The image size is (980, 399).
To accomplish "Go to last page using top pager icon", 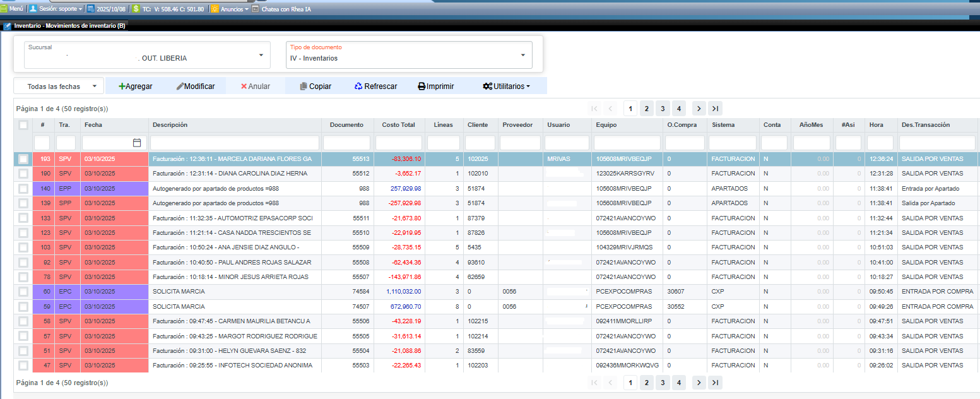I will pyautogui.click(x=715, y=109).
